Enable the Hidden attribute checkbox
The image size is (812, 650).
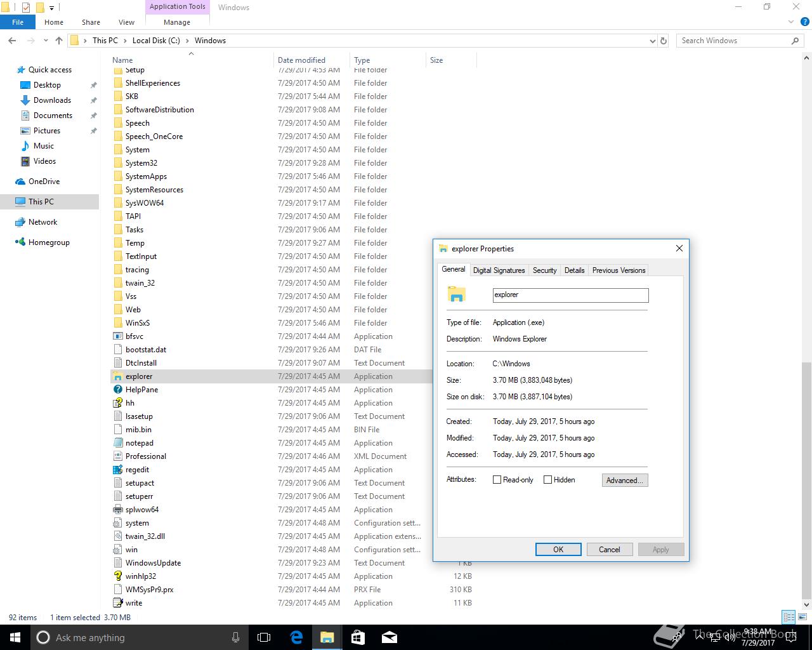[x=548, y=480]
